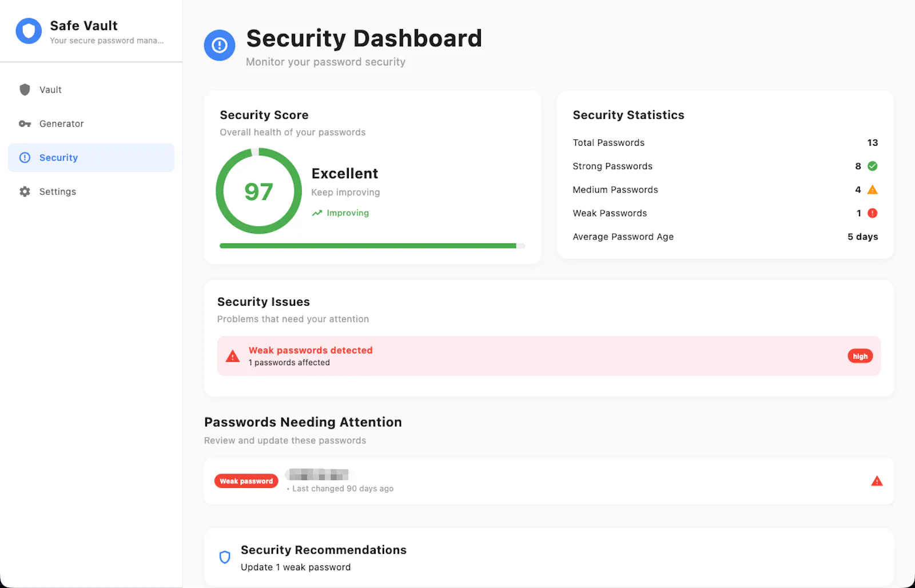Click the Security Dashboard header icon
The width and height of the screenshot is (915, 588).
[220, 45]
